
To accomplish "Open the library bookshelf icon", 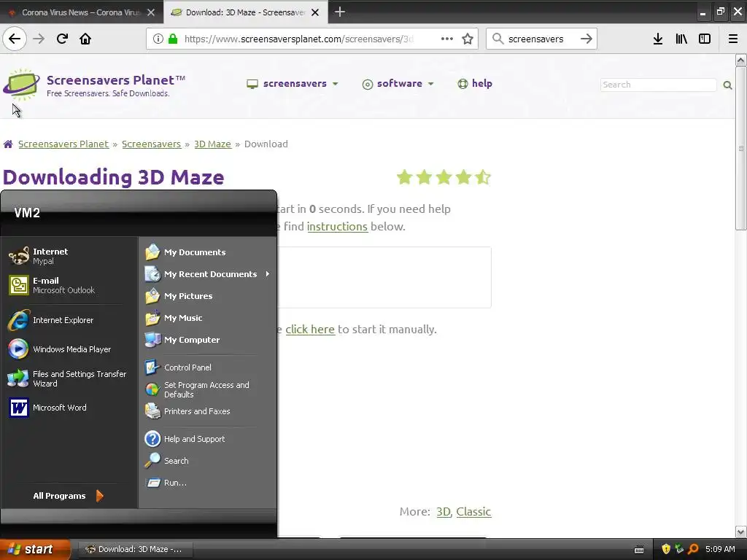I will tap(681, 39).
